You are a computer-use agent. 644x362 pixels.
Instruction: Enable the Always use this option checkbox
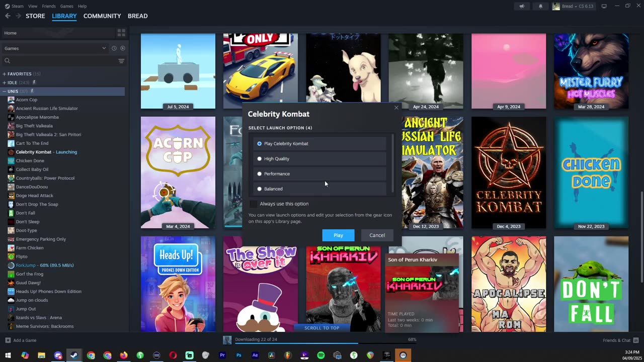tap(253, 204)
